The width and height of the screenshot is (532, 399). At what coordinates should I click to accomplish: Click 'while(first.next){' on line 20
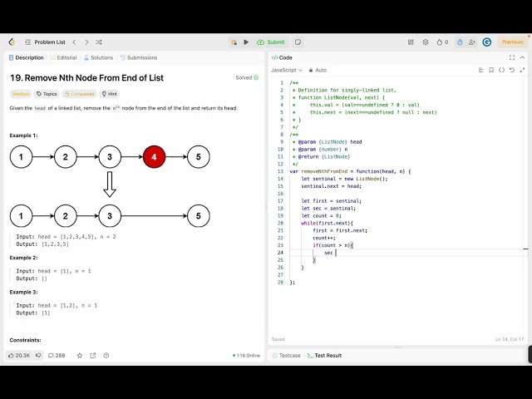pos(327,224)
